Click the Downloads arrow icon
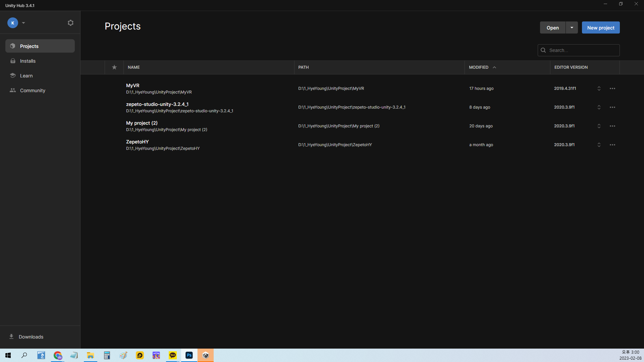Viewport: 644px width, 362px height. coord(11,337)
